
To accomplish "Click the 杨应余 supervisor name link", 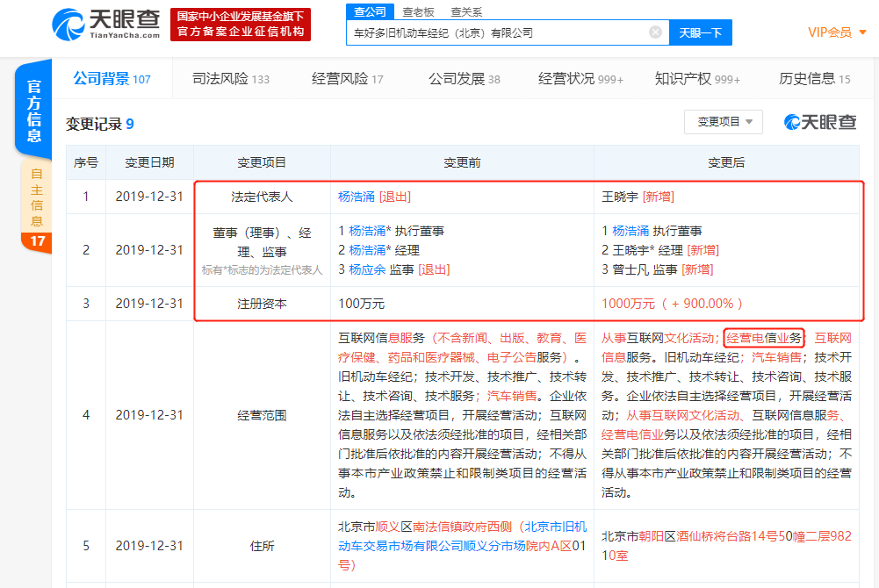I will coord(367,269).
